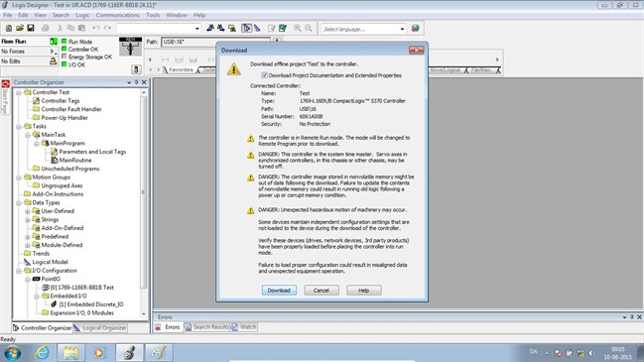Select Controller Tags in the tree
Image resolution: width=644 pixels, height=362 pixels.
click(61, 100)
